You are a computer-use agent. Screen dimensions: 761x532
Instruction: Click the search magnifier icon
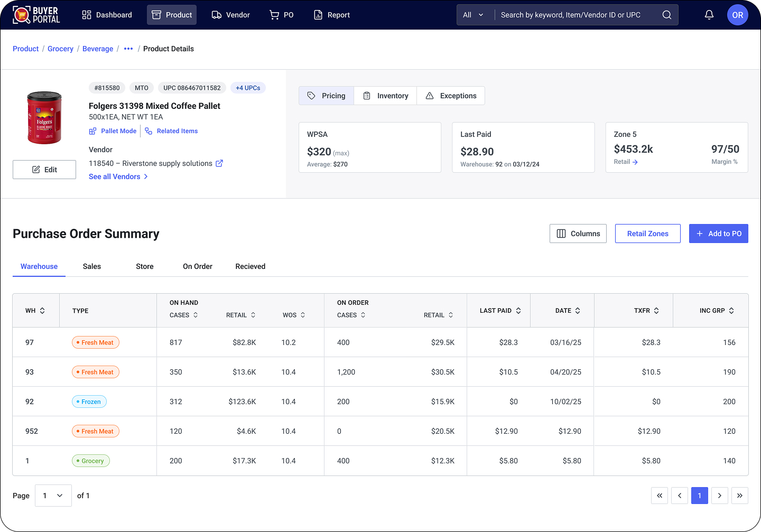click(667, 15)
